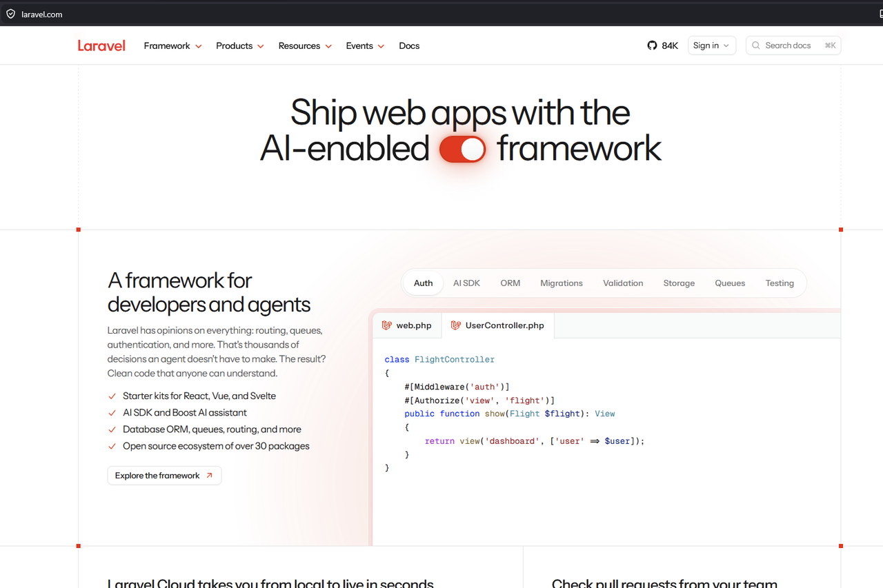Click the arrow icon on Explore the framework
The width and height of the screenshot is (883, 588).
pyautogui.click(x=210, y=476)
